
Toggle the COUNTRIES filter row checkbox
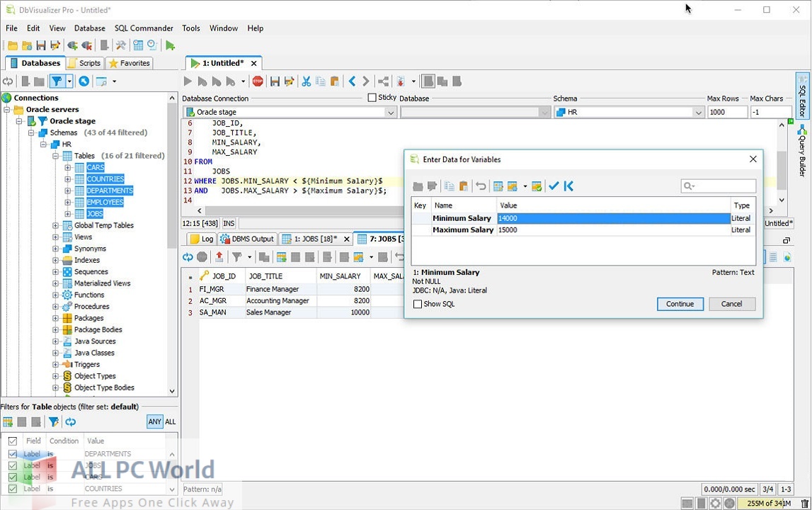(x=13, y=489)
